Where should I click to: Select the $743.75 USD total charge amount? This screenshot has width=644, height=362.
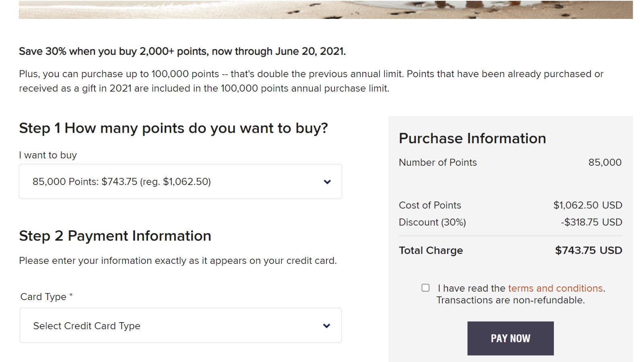pyautogui.click(x=588, y=251)
